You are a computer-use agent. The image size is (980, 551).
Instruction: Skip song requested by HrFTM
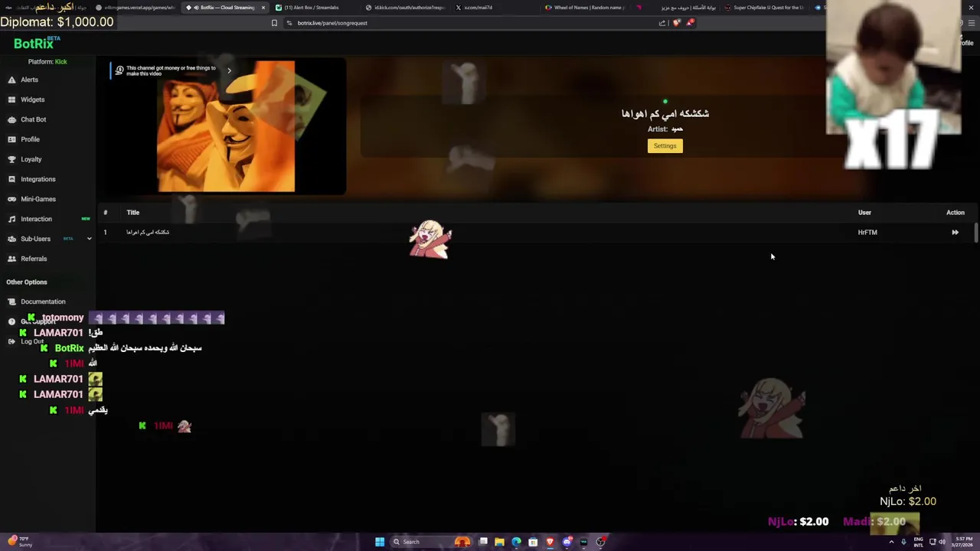tap(955, 233)
